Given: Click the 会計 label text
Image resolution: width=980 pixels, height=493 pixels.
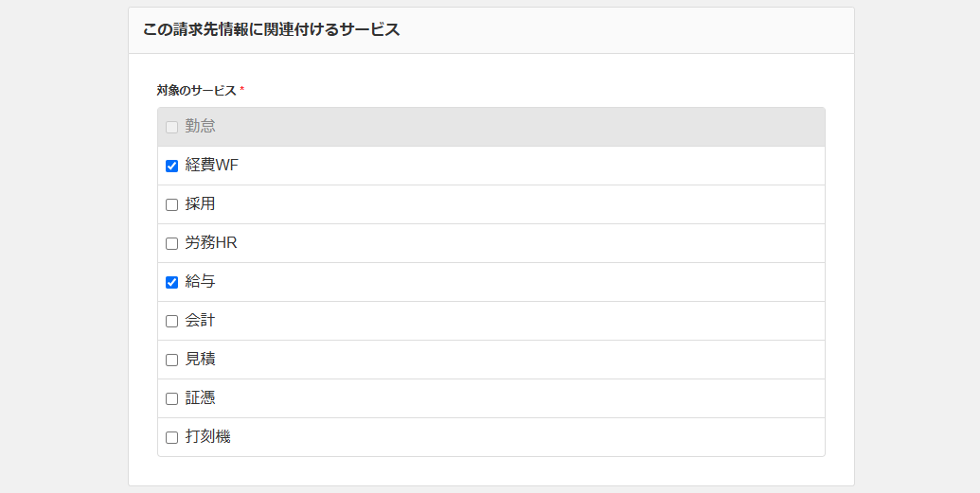Looking at the screenshot, I should point(201,321).
